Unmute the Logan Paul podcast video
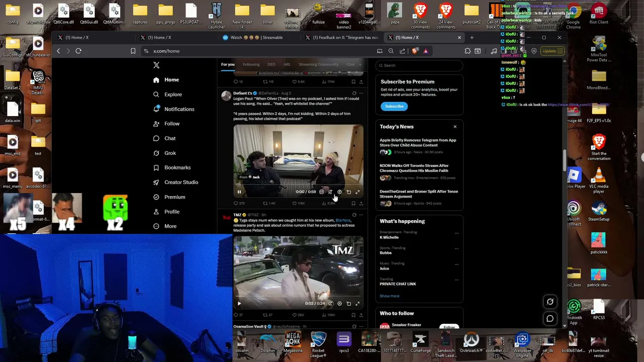Viewport: 644px width, 362px height. coord(330,192)
